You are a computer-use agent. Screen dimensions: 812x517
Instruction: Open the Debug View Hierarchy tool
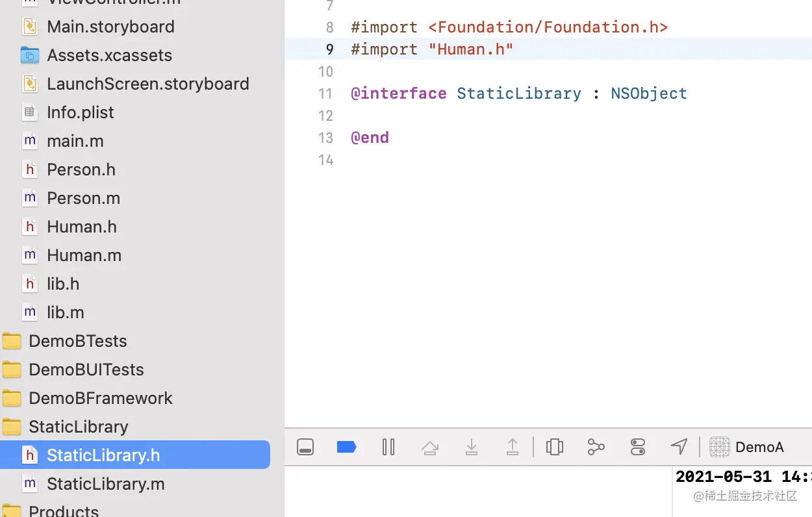pyautogui.click(x=555, y=447)
